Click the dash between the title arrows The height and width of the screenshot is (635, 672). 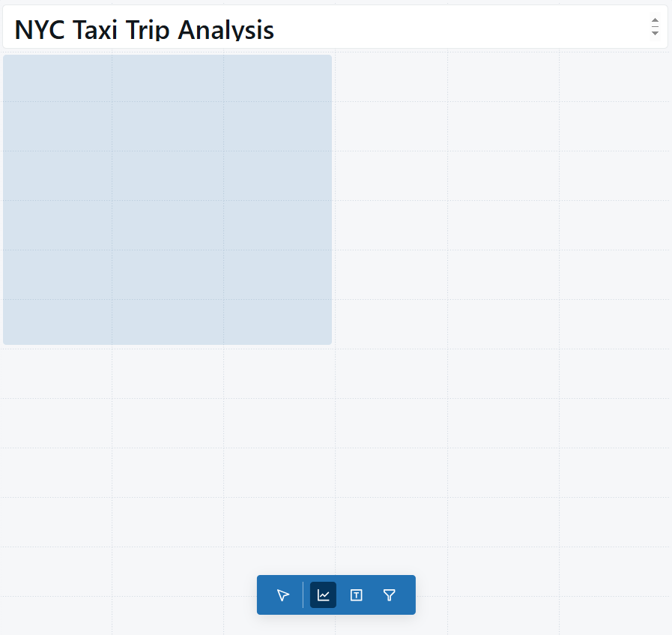coord(655,26)
